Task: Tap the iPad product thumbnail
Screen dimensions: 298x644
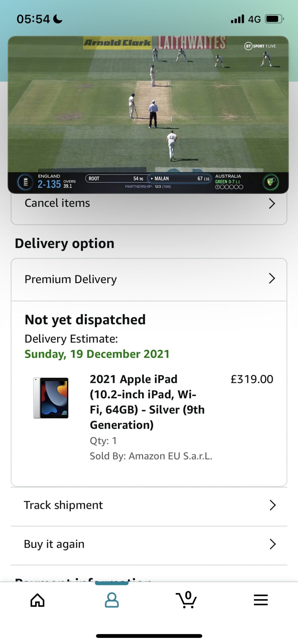Action: [x=51, y=398]
